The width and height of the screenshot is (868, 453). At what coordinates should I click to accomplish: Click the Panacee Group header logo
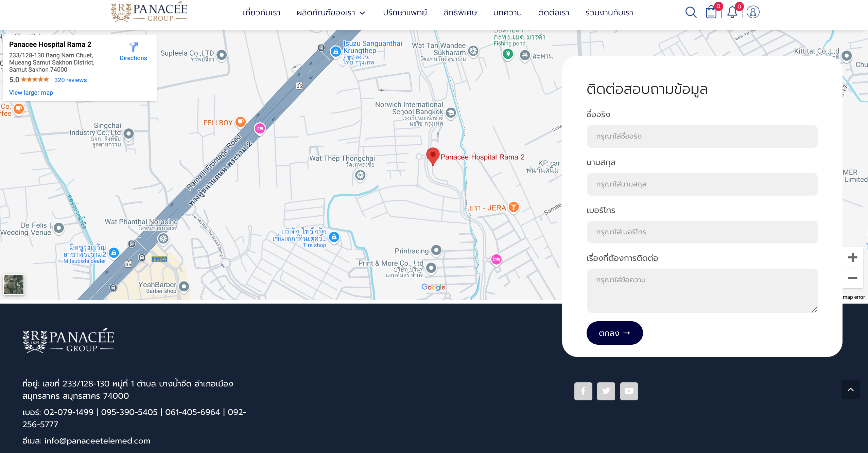[x=149, y=12]
